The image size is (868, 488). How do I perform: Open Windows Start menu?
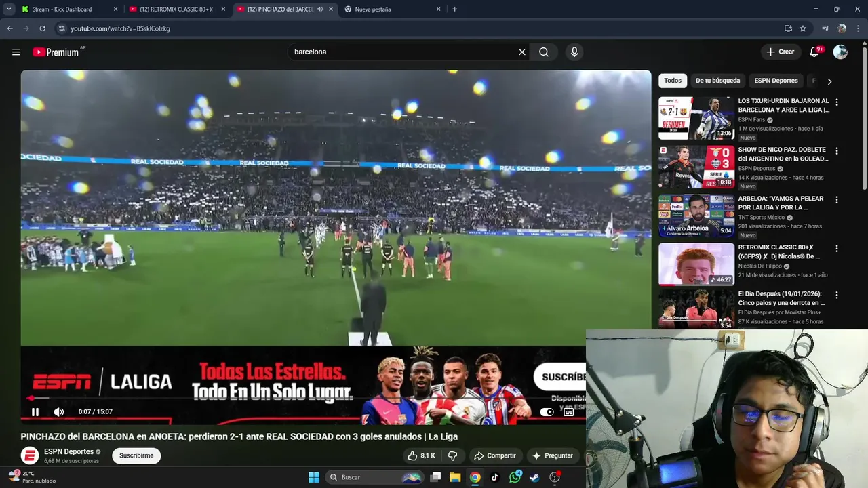(314, 477)
